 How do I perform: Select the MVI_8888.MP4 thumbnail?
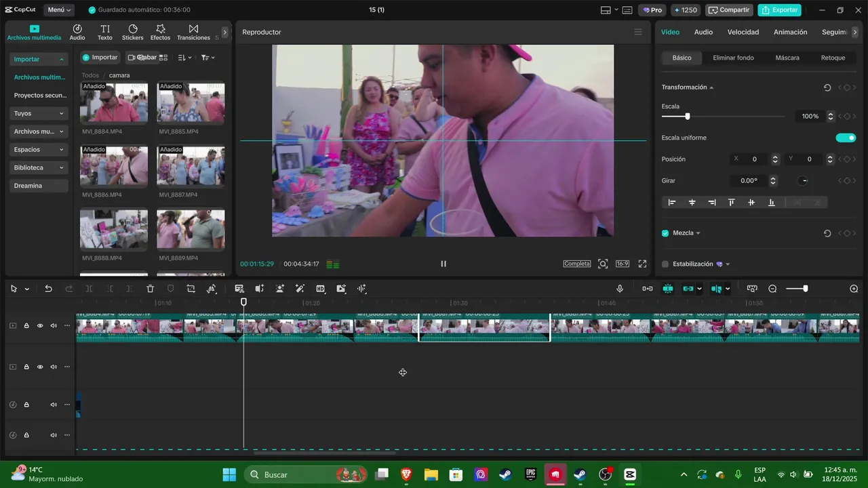(114, 229)
